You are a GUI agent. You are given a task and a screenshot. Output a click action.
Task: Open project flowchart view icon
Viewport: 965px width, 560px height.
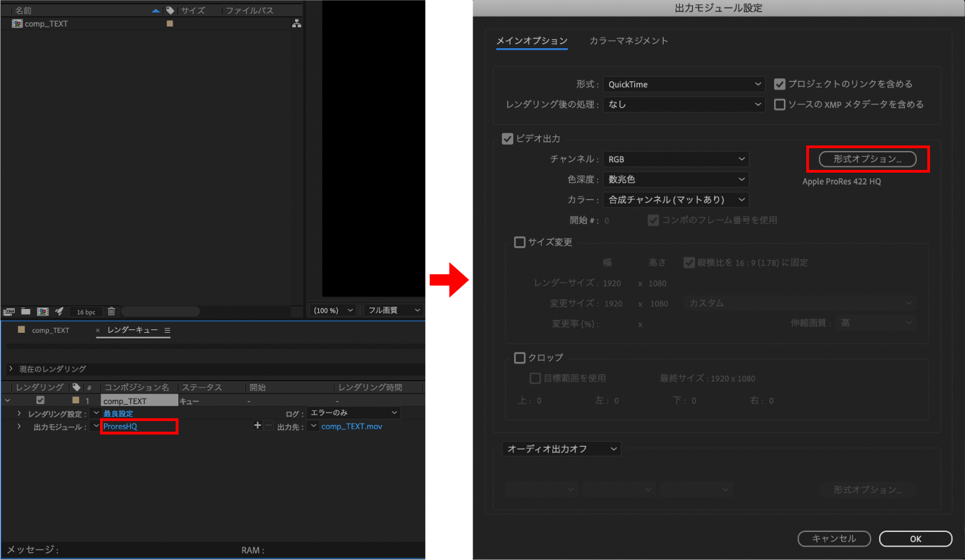tap(296, 24)
